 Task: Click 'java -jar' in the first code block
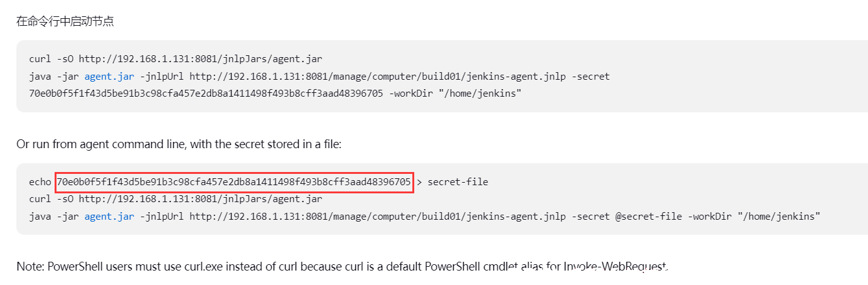click(x=54, y=76)
